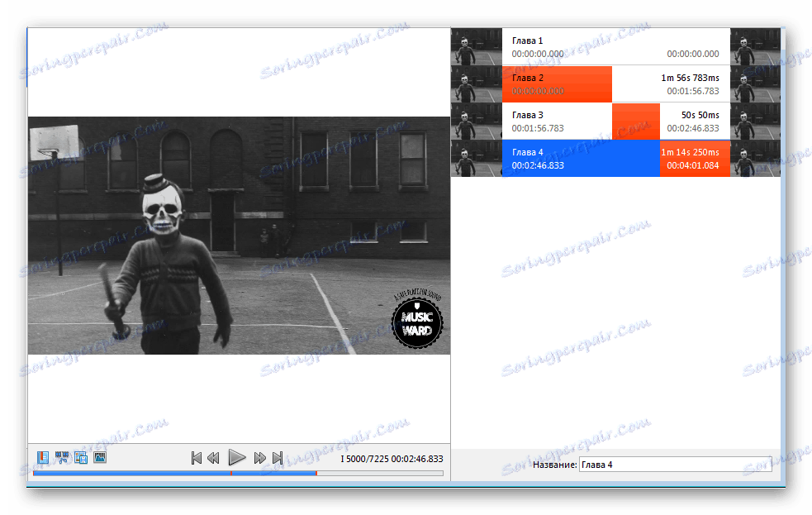Click the 50s 50ms duration text
The height and width of the screenshot is (515, 812).
pos(700,115)
